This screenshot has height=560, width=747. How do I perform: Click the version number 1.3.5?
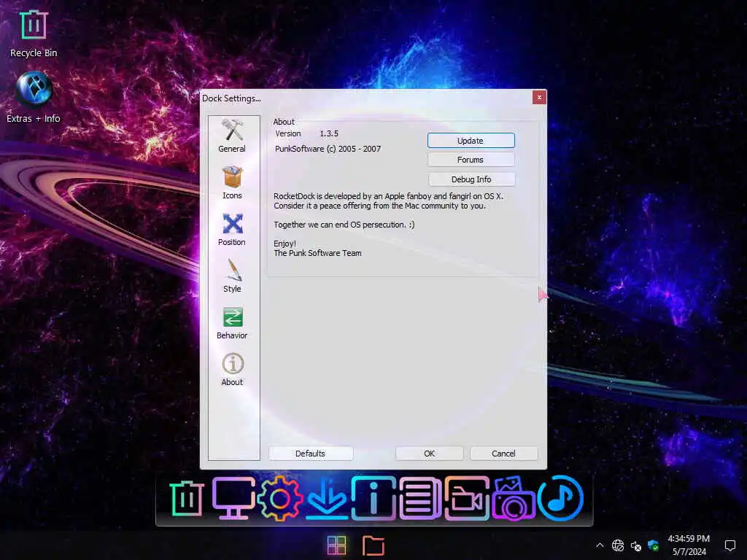point(329,134)
